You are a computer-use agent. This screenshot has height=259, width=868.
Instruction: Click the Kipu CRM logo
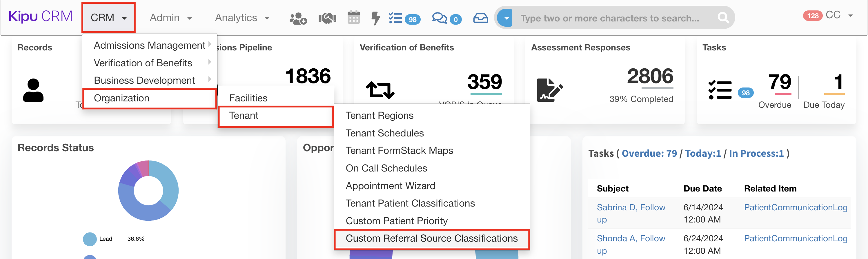coord(40,17)
